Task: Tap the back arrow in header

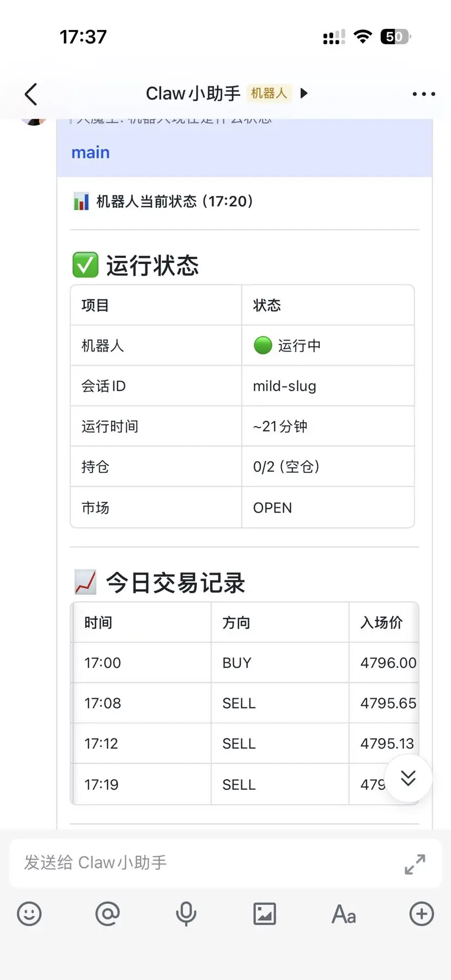Action: coord(31,94)
